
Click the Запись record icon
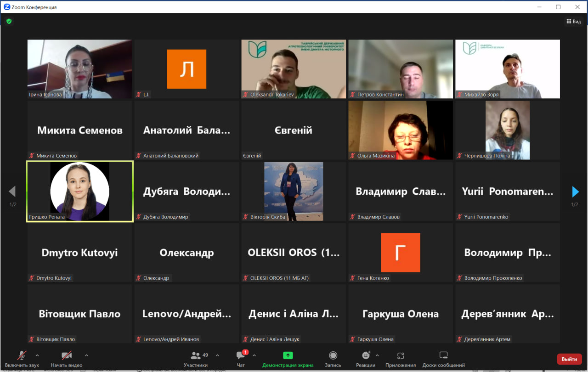click(x=333, y=358)
